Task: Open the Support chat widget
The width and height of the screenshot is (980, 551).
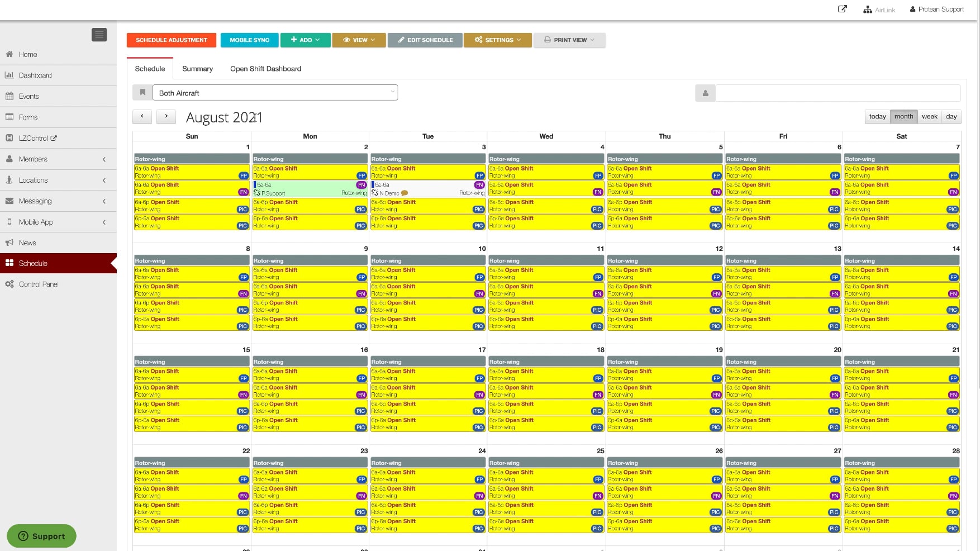Action: pyautogui.click(x=41, y=536)
